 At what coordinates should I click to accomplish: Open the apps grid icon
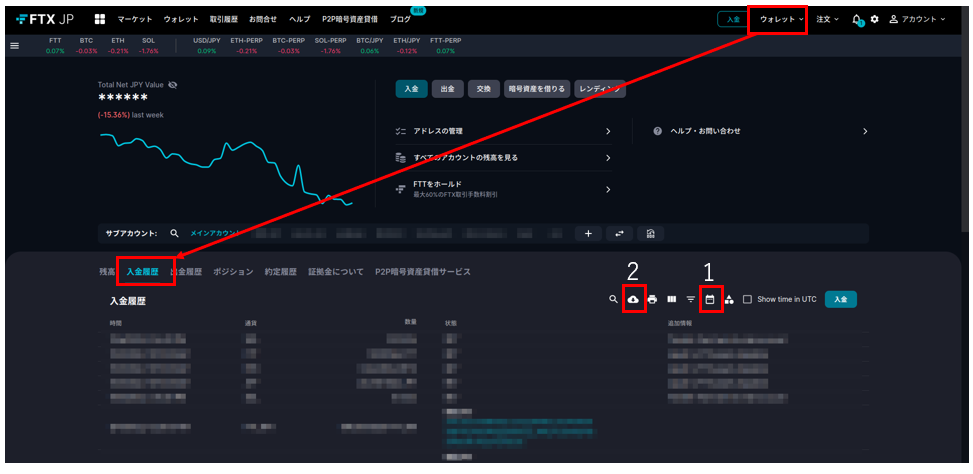(x=100, y=19)
